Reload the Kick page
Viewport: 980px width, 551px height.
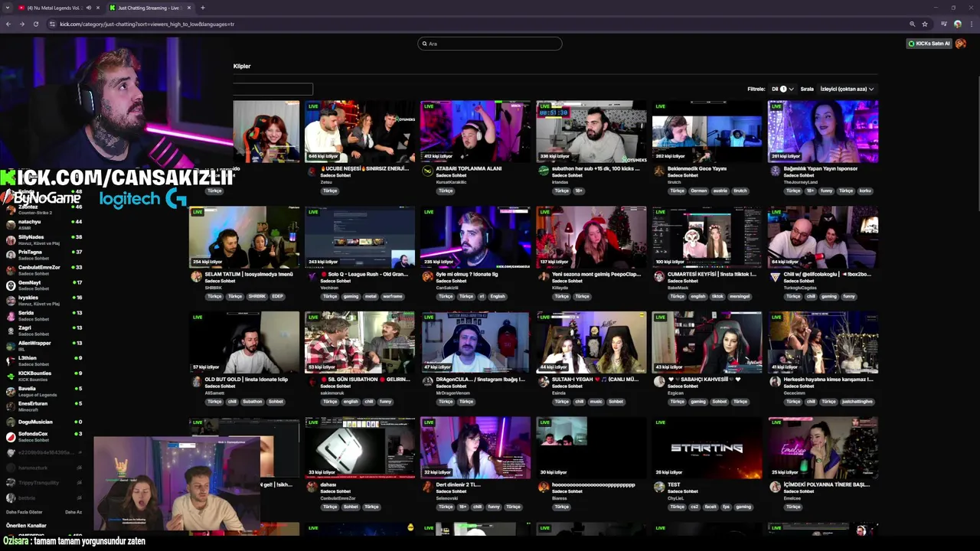pyautogui.click(x=35, y=24)
